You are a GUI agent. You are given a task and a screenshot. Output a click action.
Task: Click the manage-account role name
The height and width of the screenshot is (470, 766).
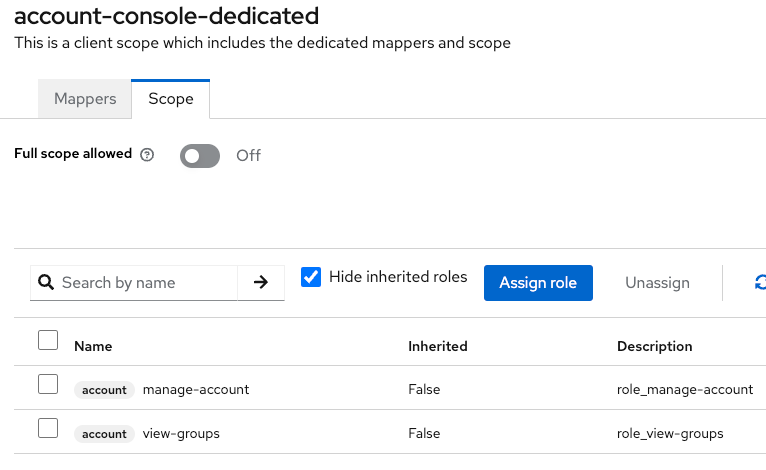(196, 390)
